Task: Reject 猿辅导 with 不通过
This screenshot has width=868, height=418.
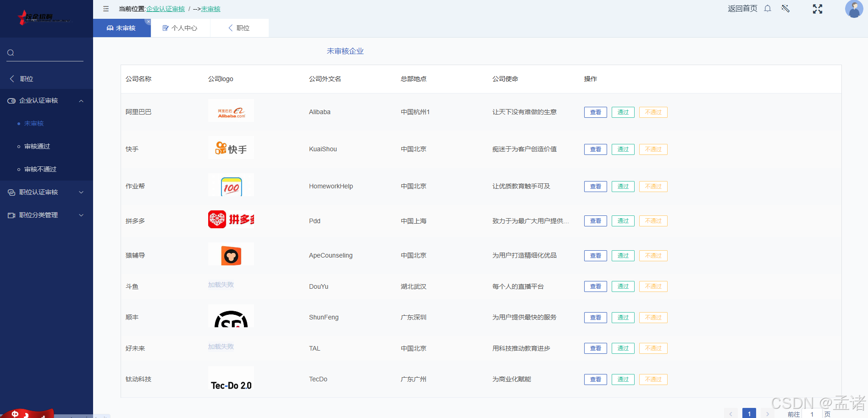Action: (653, 256)
